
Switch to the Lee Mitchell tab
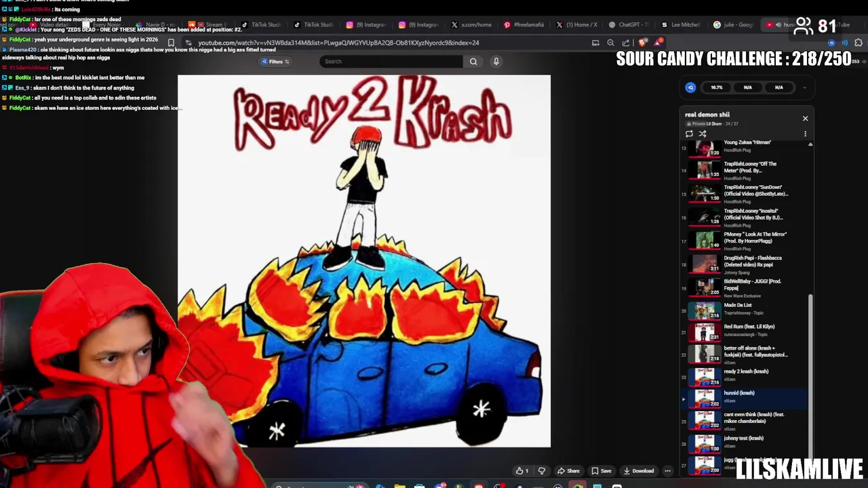tap(681, 25)
